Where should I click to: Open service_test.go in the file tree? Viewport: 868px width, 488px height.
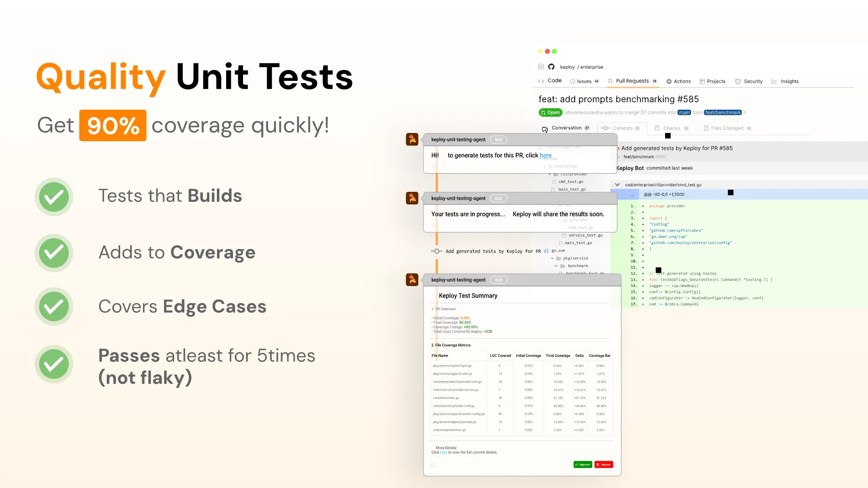click(x=585, y=235)
